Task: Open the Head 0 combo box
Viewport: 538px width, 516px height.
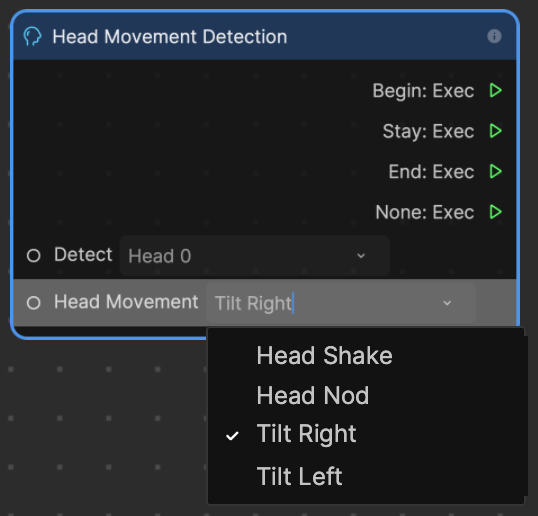Action: click(x=255, y=256)
